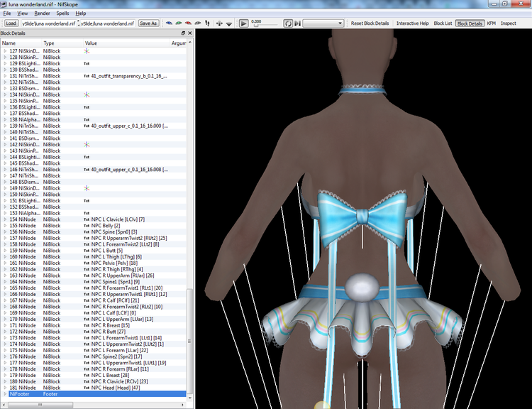Image resolution: width=532 pixels, height=409 pixels.
Task: Click the switch animation step icon
Action: [x=297, y=23]
